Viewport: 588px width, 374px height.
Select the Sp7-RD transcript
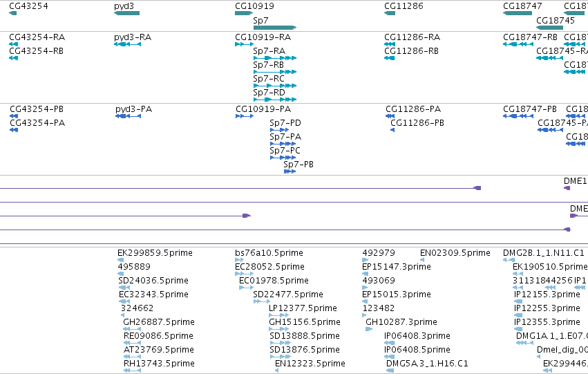pyautogui.click(x=269, y=93)
